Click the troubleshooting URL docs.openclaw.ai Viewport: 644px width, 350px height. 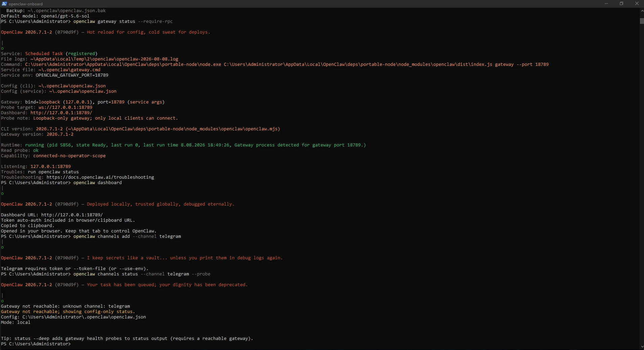100,177
